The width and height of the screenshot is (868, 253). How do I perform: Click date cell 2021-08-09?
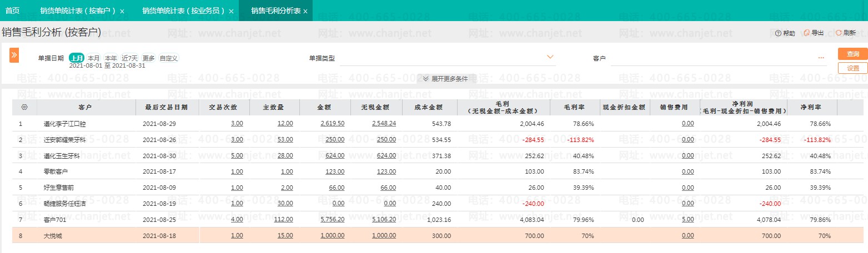coord(159,188)
